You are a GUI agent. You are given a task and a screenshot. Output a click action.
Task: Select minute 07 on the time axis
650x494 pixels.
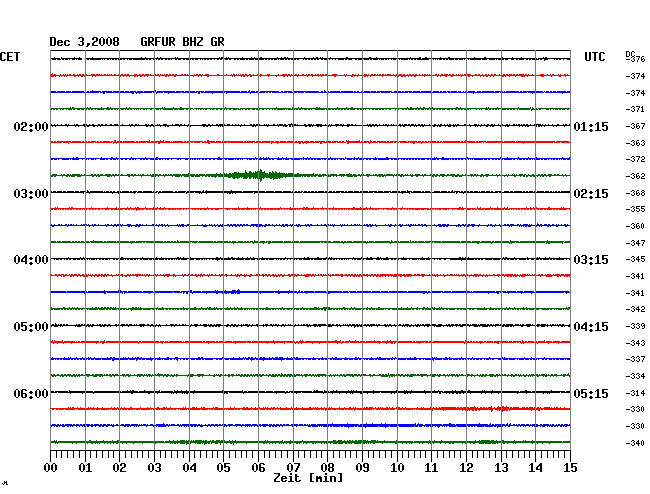pyautogui.click(x=293, y=468)
